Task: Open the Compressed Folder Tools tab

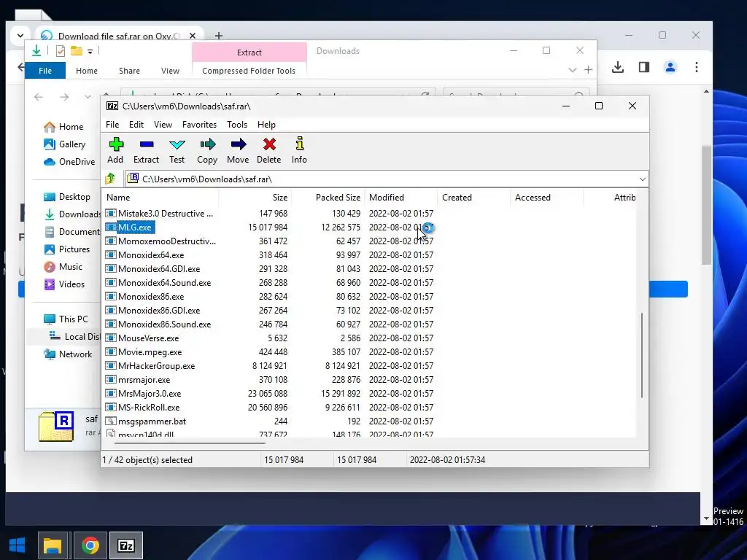Action: (x=249, y=71)
